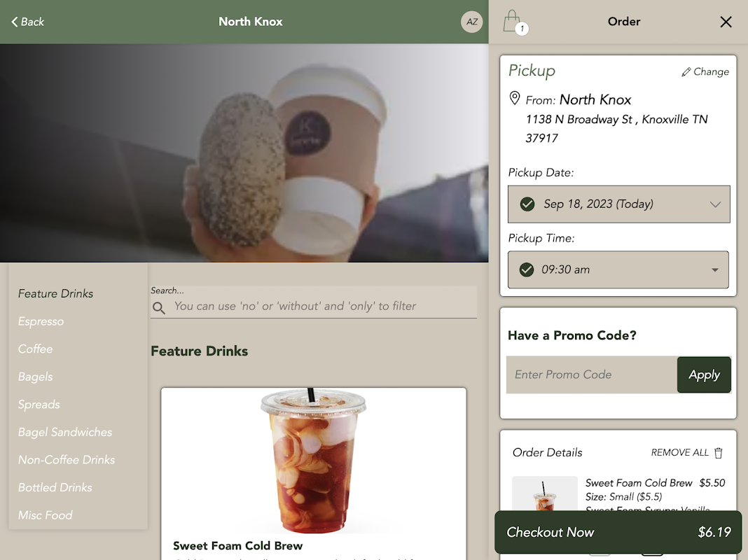Open the Pickup Time dropdown arrow

714,270
